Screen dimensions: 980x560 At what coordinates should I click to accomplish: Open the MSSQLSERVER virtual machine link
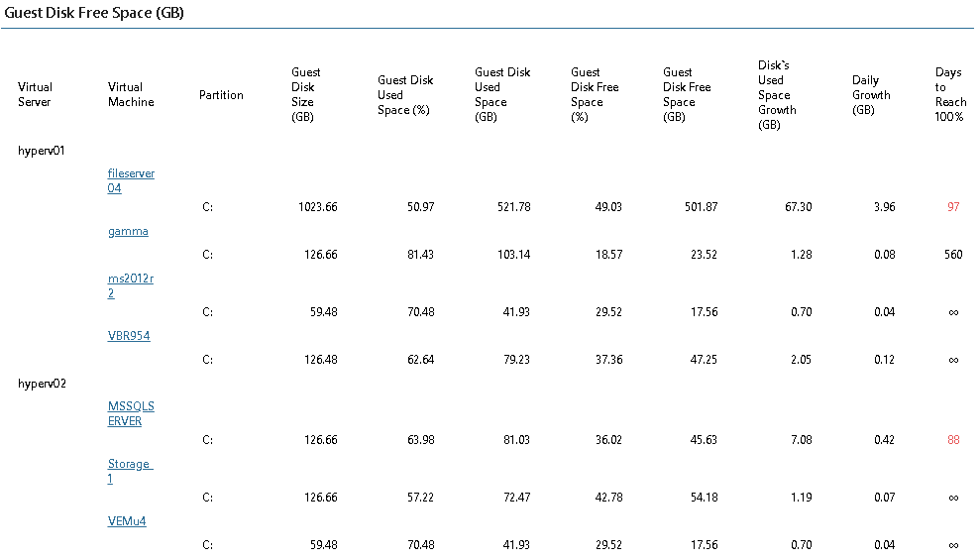[x=131, y=413]
